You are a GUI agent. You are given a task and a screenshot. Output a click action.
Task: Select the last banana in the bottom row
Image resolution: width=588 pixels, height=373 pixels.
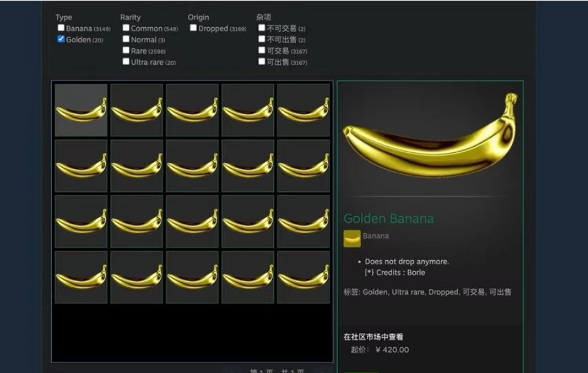[x=303, y=277]
